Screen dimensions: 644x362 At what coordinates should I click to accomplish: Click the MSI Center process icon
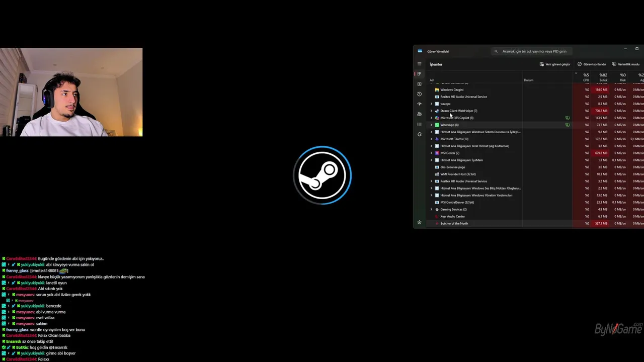(437, 153)
